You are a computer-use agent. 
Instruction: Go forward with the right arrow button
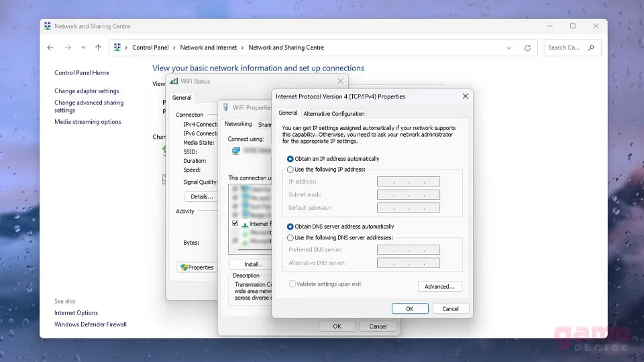coord(68,48)
